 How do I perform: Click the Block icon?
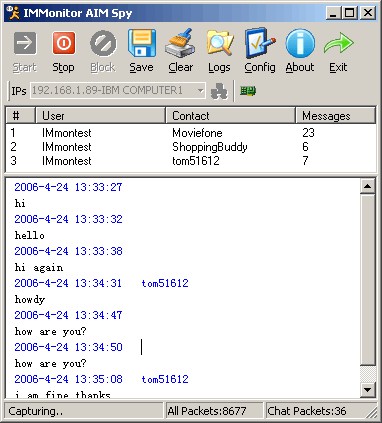pyautogui.click(x=103, y=43)
